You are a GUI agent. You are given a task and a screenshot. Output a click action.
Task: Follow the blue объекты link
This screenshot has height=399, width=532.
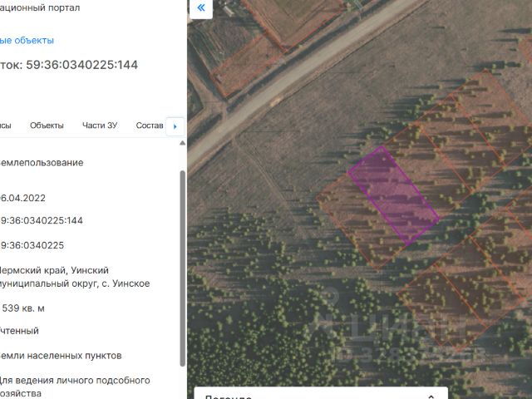point(34,41)
